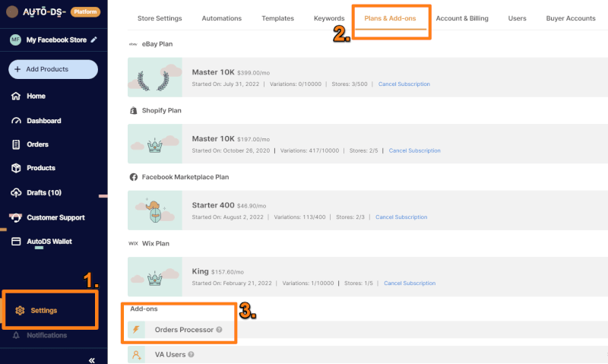Open the Dashboard menu item
Viewport: 608px width, 364px height.
[44, 121]
